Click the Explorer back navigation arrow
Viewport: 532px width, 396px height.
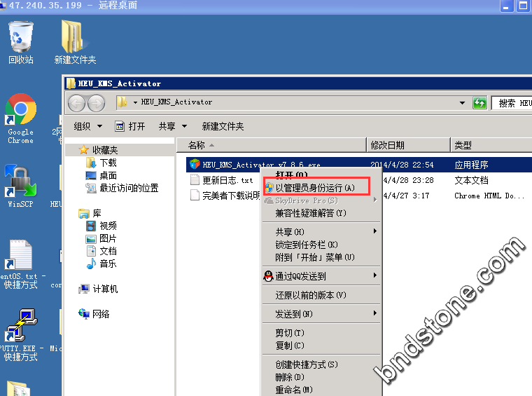click(76, 103)
